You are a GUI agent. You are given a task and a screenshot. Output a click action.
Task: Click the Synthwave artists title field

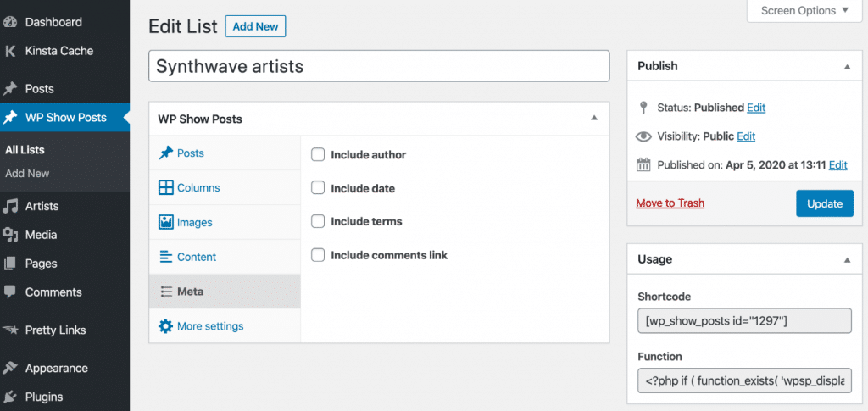click(379, 66)
